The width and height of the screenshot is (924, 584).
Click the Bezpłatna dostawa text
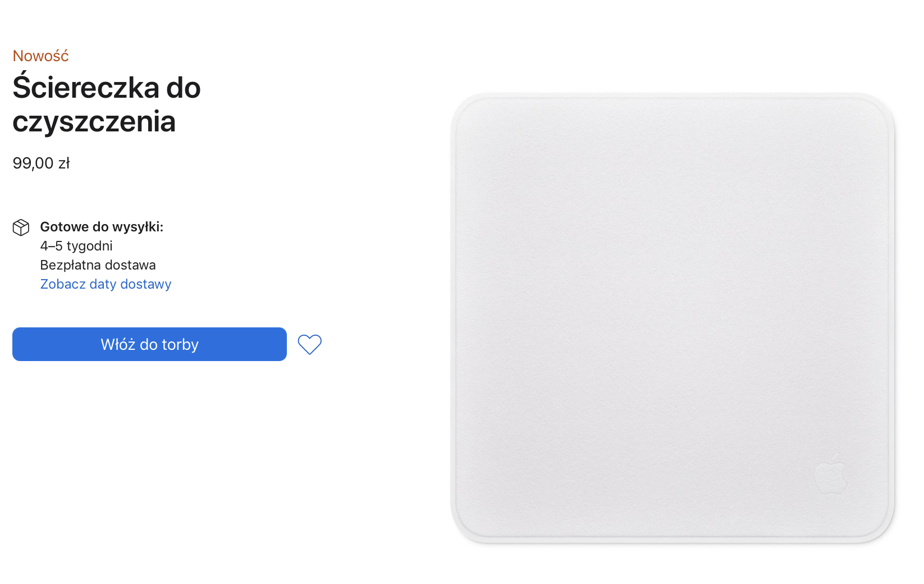tap(98, 265)
